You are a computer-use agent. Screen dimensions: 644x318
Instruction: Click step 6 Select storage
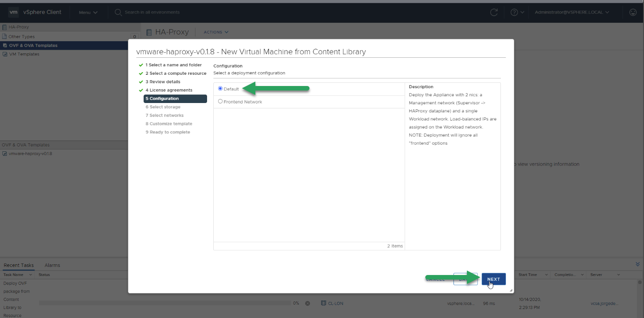(x=163, y=107)
